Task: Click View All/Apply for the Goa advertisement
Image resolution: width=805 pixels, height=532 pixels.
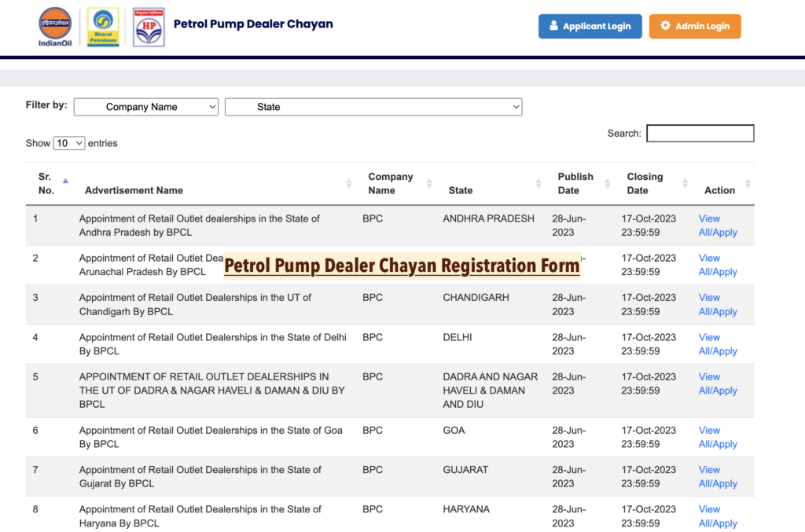Action: click(x=718, y=437)
